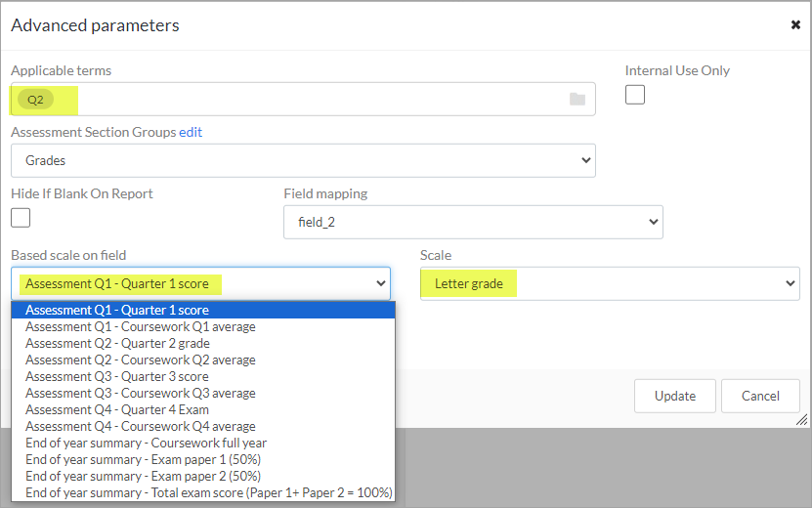This screenshot has height=508, width=812.
Task: Open the folder icon in Applicable terms
Action: (x=577, y=99)
